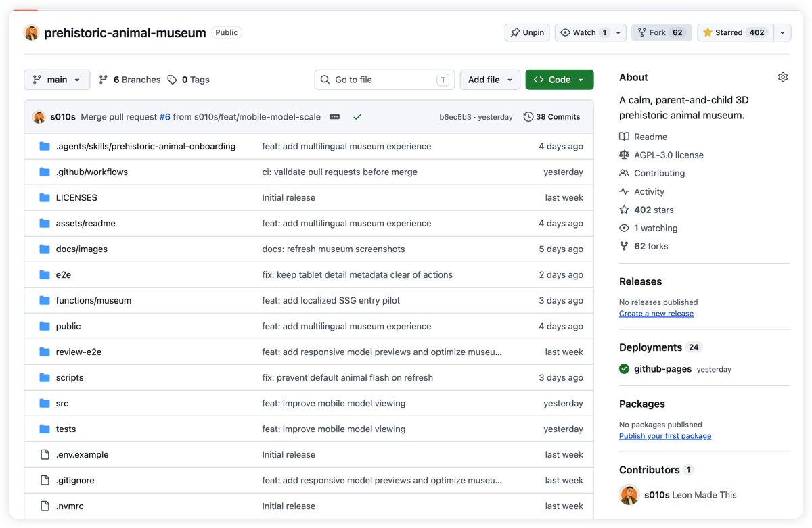Open the folder icon for .agents/skills/prehistoric-animal-onboarding

point(45,146)
